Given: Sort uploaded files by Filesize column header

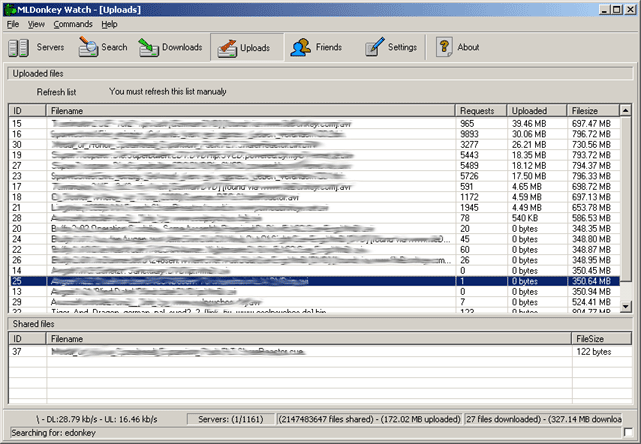Looking at the screenshot, I should click(592, 110).
